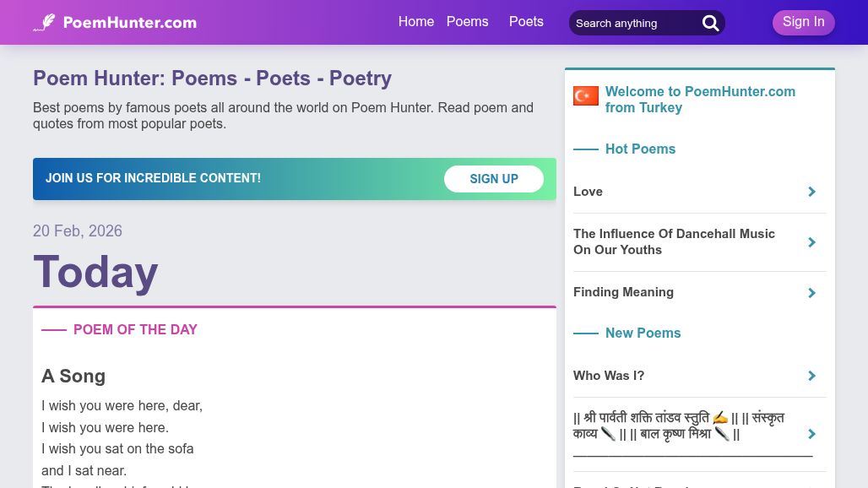Click the Turkey flag icon
This screenshot has width=868, height=488.
tap(586, 96)
